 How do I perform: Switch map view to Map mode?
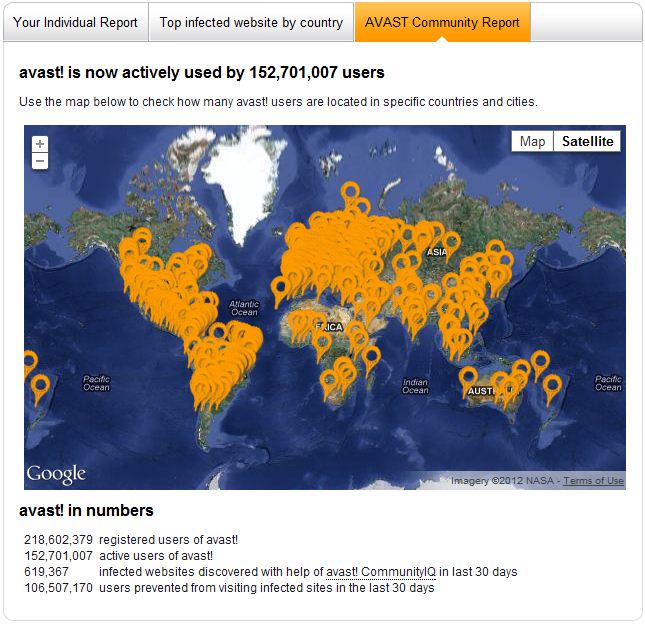tap(532, 142)
